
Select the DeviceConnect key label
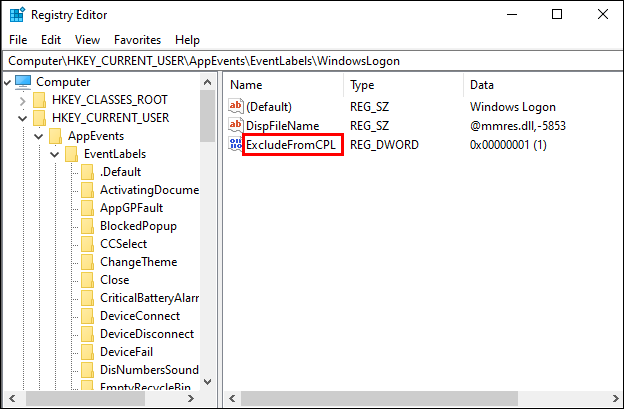coord(140,316)
